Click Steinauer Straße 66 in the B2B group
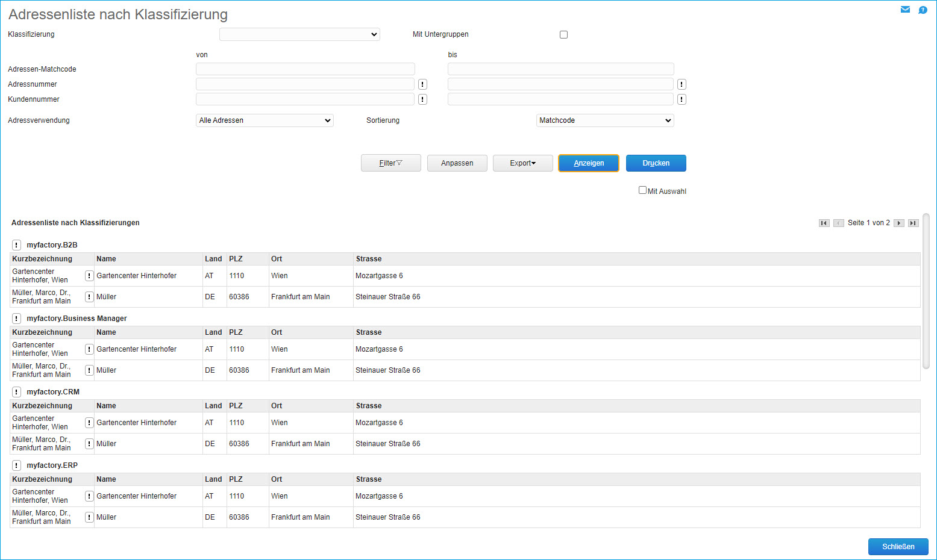 (388, 297)
